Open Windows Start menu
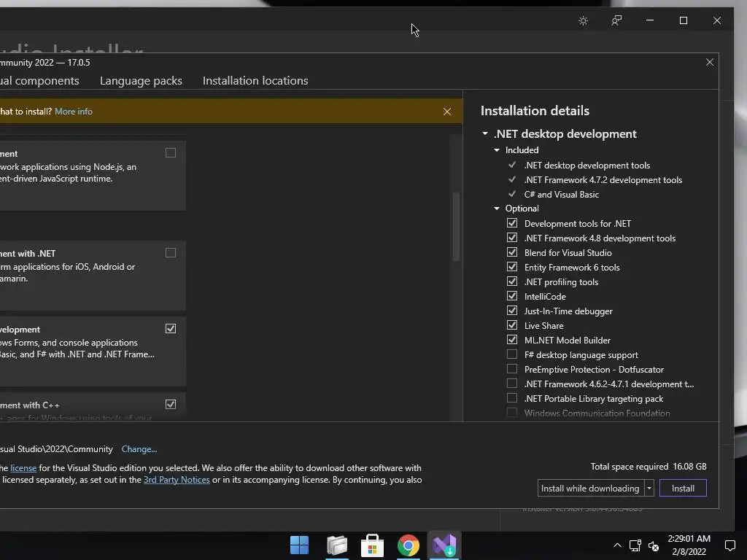Viewport: 747px width, 560px height. (x=300, y=545)
